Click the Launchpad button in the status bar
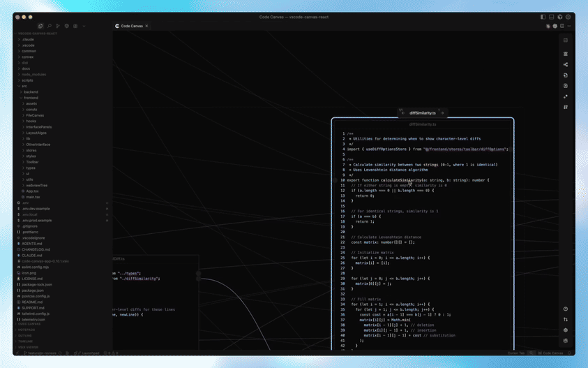 (x=89, y=353)
